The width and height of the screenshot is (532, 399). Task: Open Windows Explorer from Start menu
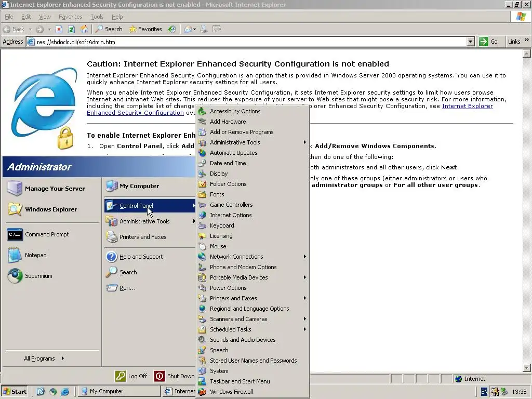click(x=52, y=209)
